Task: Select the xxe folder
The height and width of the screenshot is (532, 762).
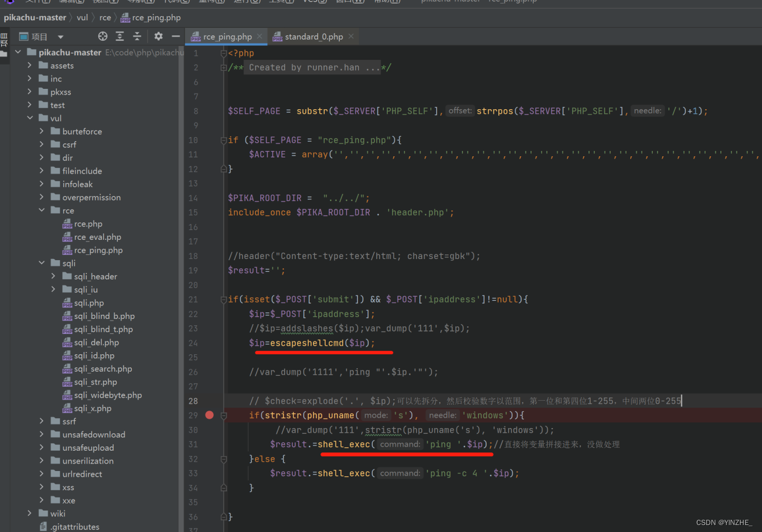Action: 69,501
